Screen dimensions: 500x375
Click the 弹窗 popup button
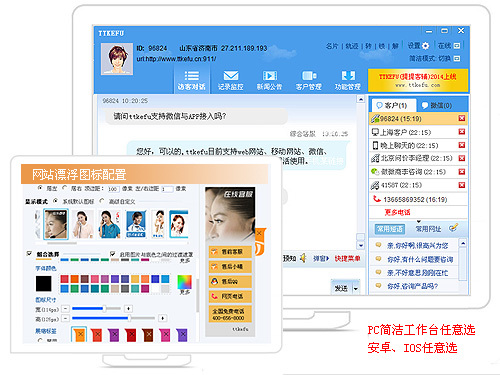pos(321,258)
